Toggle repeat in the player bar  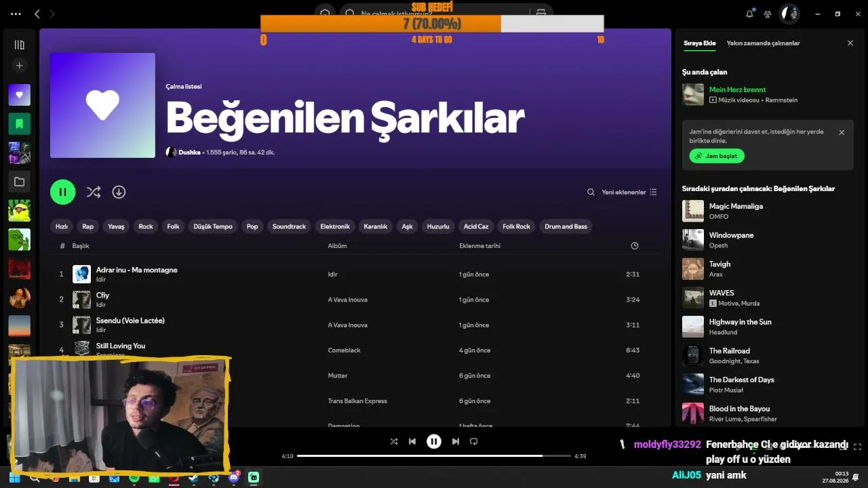pos(474,441)
